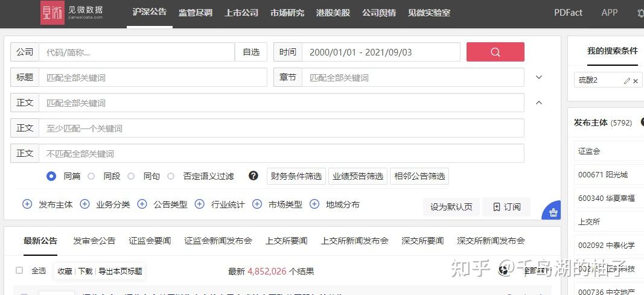The width and height of the screenshot is (644, 295).
Task: Expand 行业统计 filter with plus icon
Action: coord(200,204)
